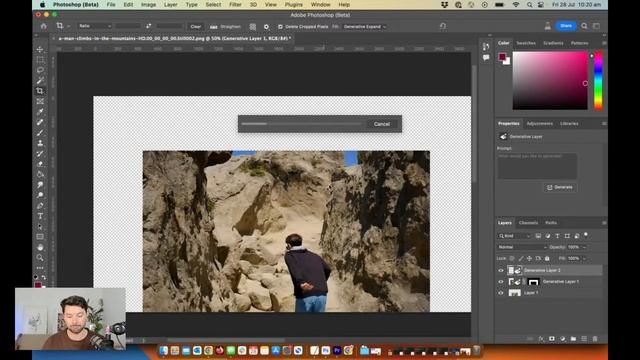The height and width of the screenshot is (360, 640).
Task: Cancel the generation progress dialog
Action: [x=382, y=124]
